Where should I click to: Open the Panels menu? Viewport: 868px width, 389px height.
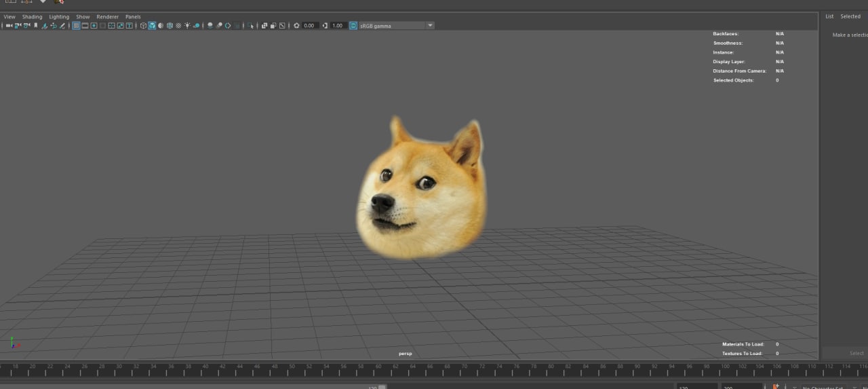point(133,16)
